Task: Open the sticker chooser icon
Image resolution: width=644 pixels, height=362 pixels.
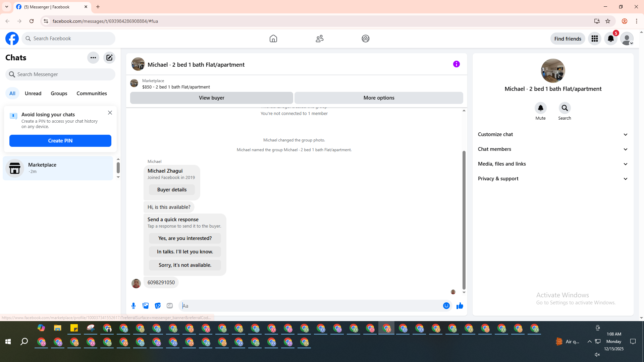Action: point(158,306)
